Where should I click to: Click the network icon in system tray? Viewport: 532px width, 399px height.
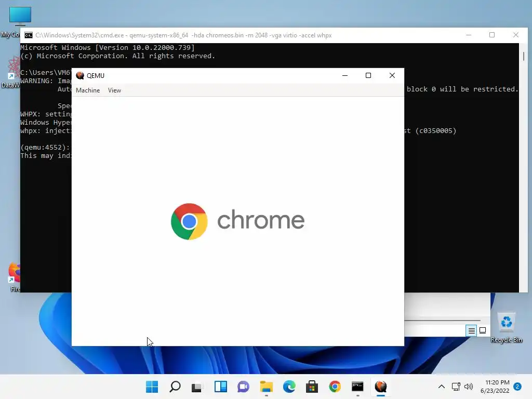pyautogui.click(x=456, y=387)
